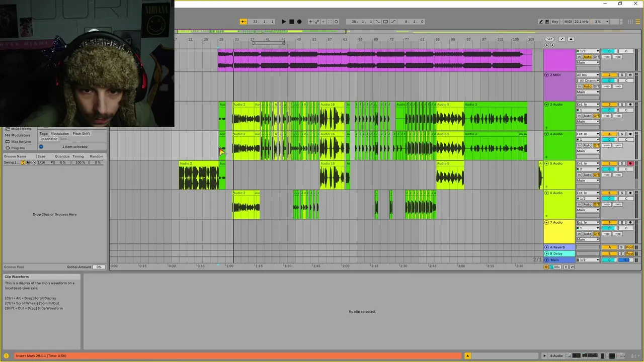Screen dimensions: 644x362
Task: Click track 3 volume value field
Action: click(x=609, y=110)
